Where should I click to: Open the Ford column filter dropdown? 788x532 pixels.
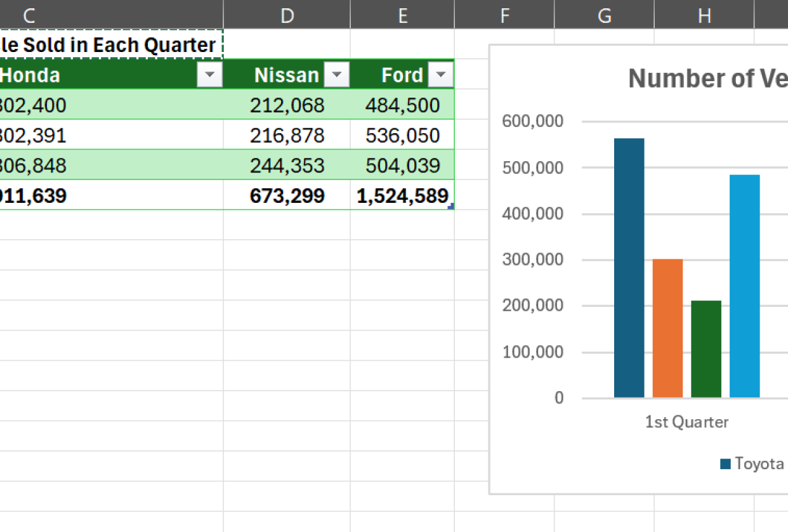(x=441, y=75)
